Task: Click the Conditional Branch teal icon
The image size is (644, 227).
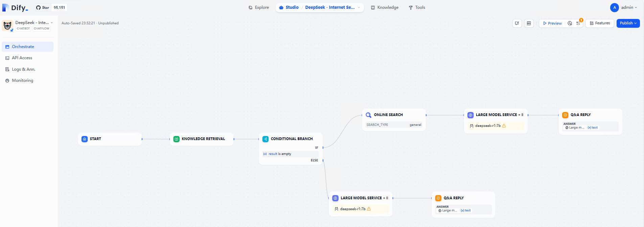Action: pos(266,139)
